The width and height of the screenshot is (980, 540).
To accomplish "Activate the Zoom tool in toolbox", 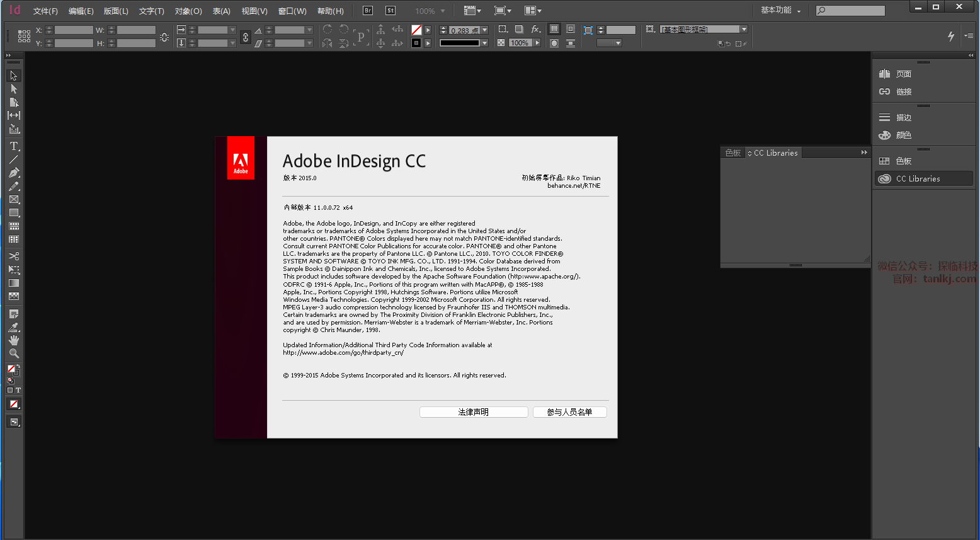I will tap(14, 353).
